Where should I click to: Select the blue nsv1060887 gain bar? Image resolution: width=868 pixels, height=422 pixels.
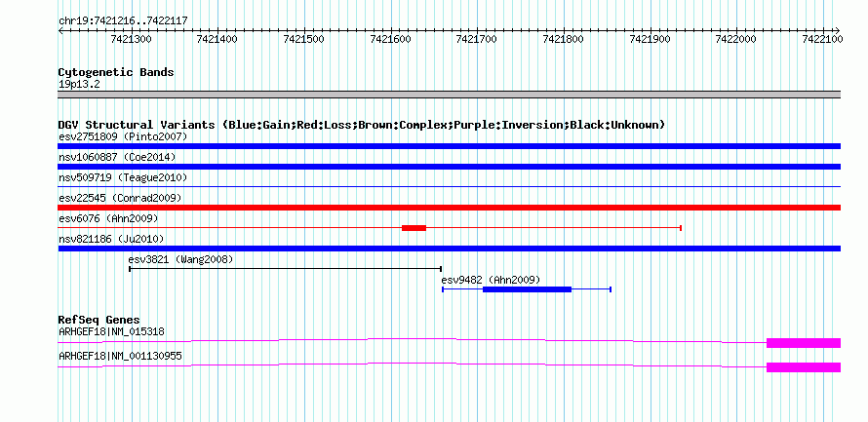click(x=449, y=167)
